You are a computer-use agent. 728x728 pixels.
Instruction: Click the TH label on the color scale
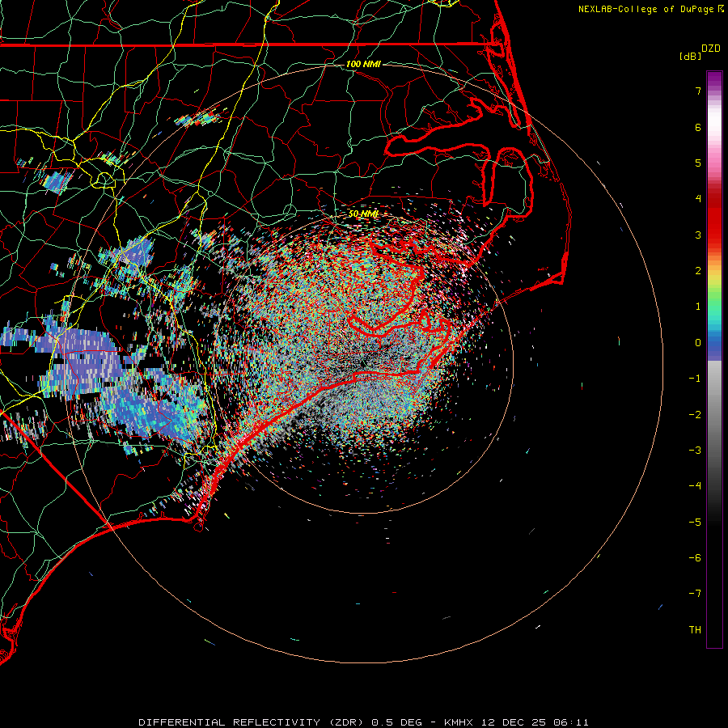click(x=695, y=630)
